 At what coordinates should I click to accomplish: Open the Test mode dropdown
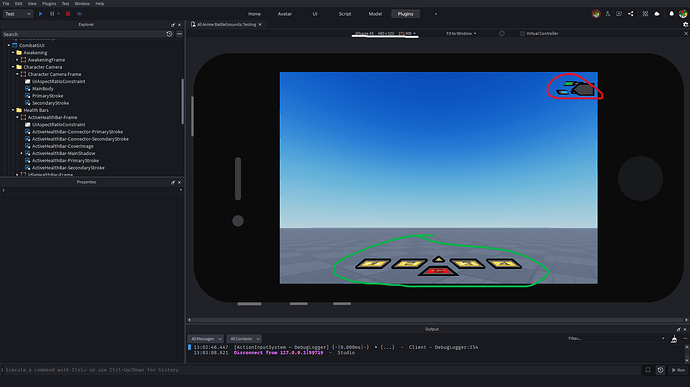point(18,14)
